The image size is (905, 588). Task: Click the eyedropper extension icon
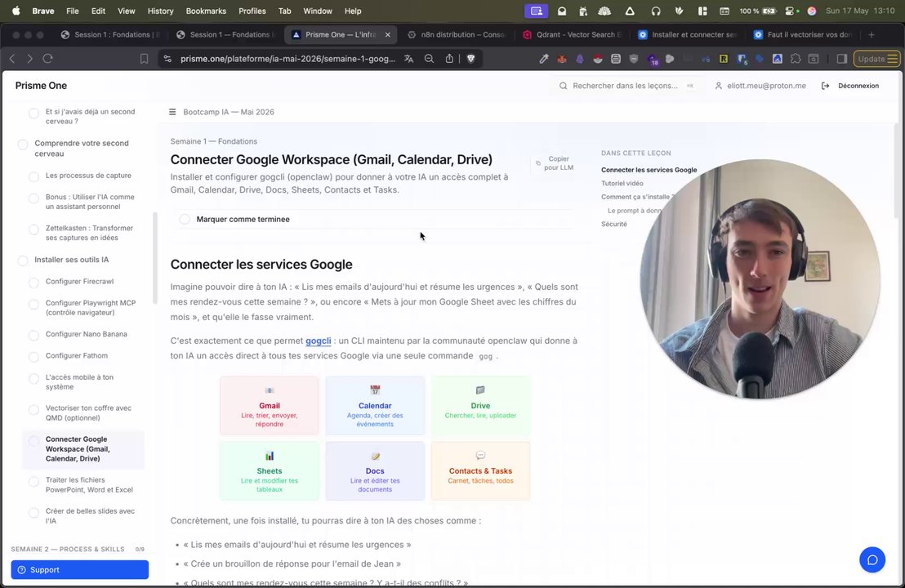click(544, 59)
